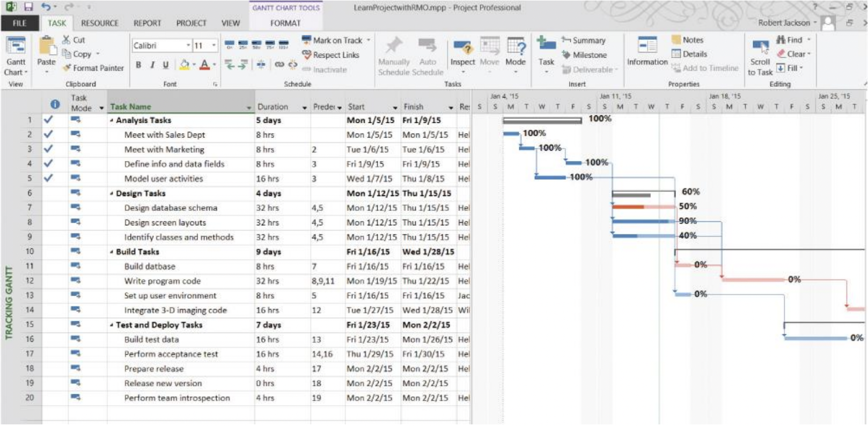Open the Find tool
The height and width of the screenshot is (426, 868).
pos(793,40)
